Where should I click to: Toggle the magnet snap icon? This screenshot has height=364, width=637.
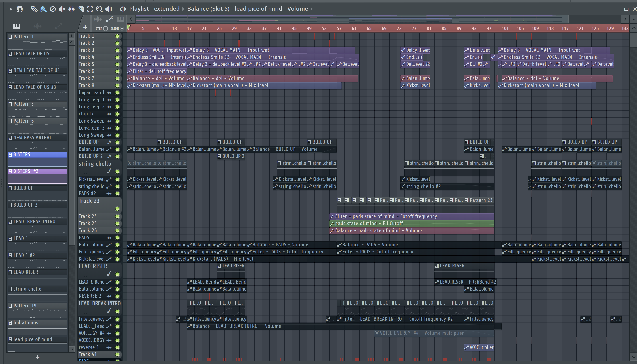tap(19, 9)
